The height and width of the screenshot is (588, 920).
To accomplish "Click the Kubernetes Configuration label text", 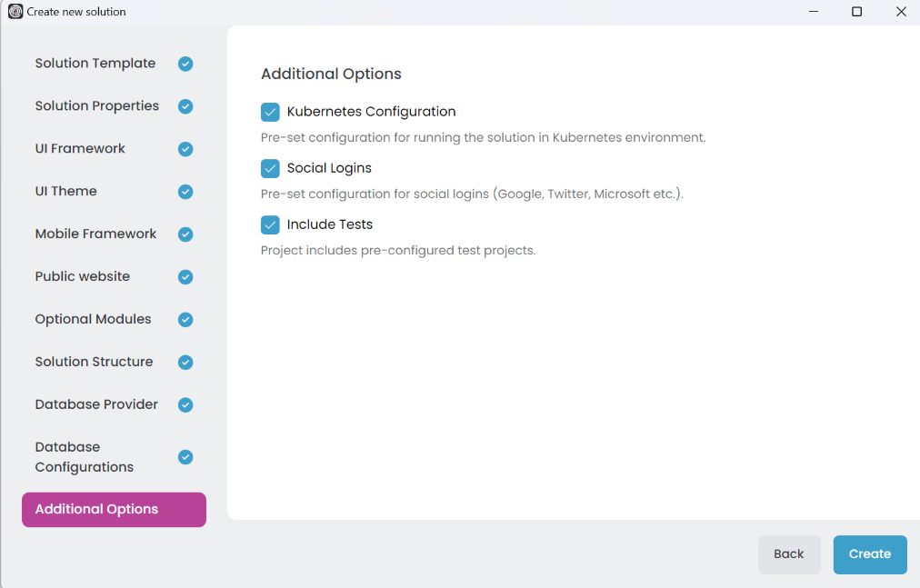I will click(x=371, y=112).
